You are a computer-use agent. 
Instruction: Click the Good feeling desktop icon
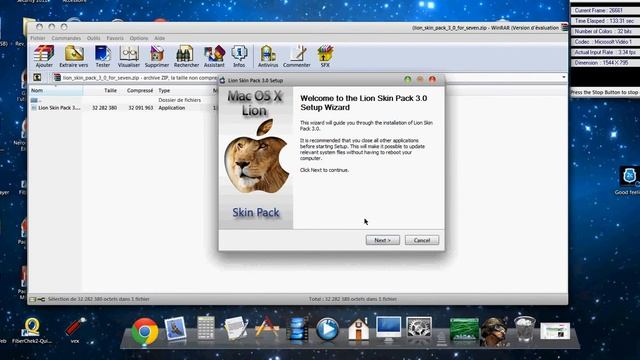point(629,181)
